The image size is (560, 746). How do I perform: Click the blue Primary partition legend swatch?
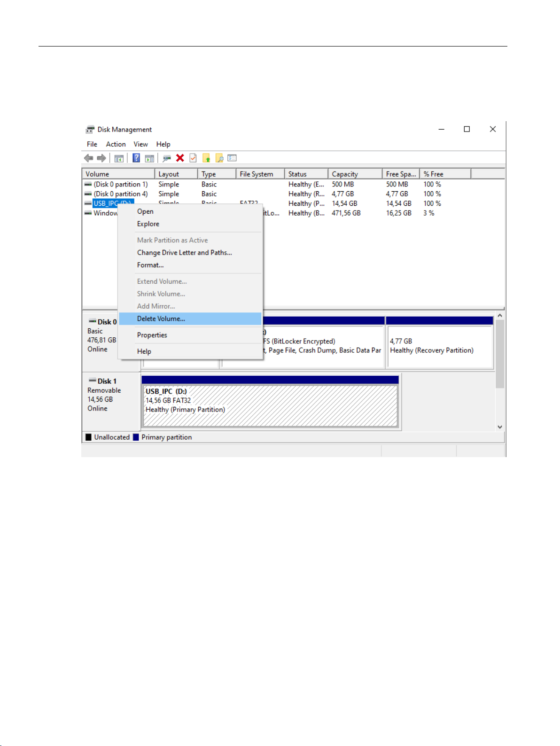[x=136, y=437]
